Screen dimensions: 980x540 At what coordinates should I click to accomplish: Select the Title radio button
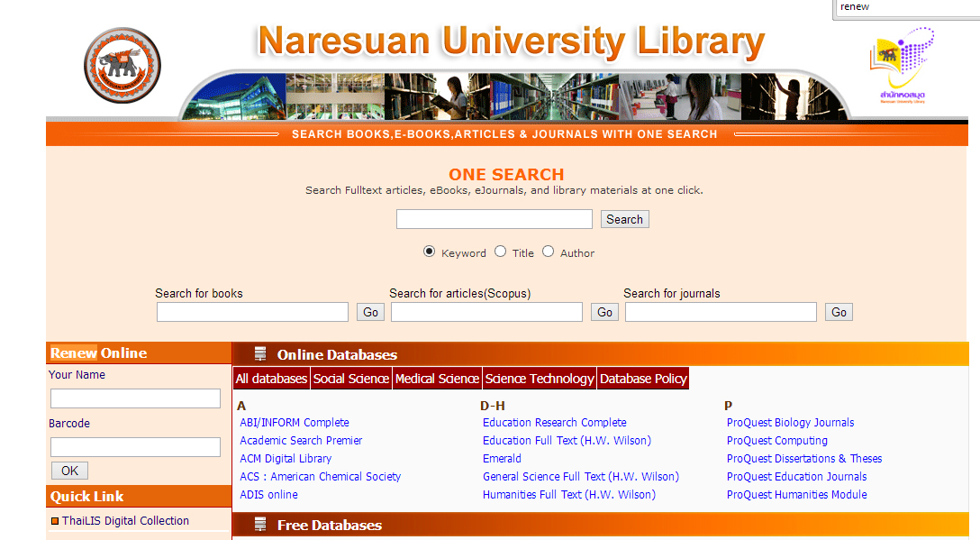(501, 252)
